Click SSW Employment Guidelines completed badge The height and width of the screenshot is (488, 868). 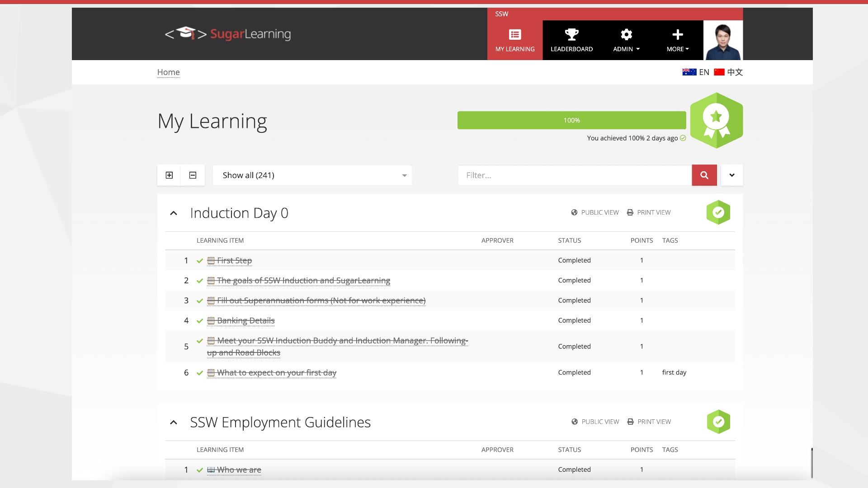point(718,422)
